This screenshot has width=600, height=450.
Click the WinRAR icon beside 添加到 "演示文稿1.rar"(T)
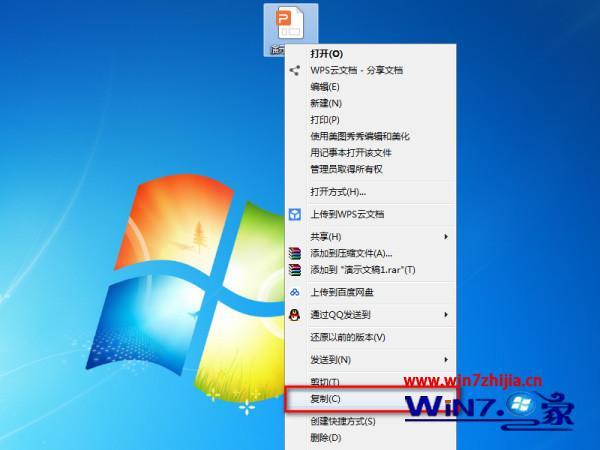tap(294, 270)
